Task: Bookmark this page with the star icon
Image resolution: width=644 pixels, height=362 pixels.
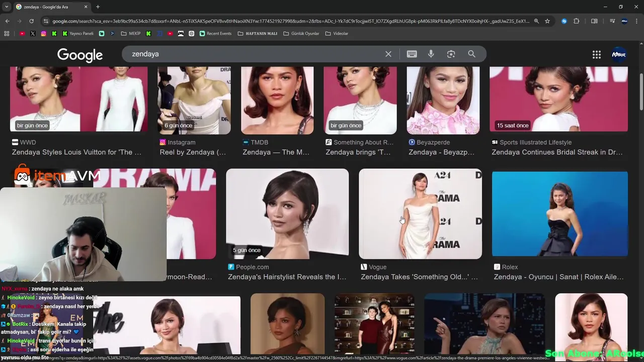Action: 547,21
